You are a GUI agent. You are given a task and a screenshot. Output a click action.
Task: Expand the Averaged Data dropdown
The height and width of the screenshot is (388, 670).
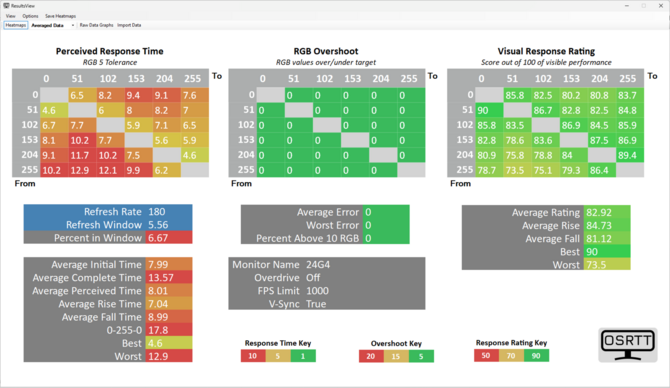(52, 25)
